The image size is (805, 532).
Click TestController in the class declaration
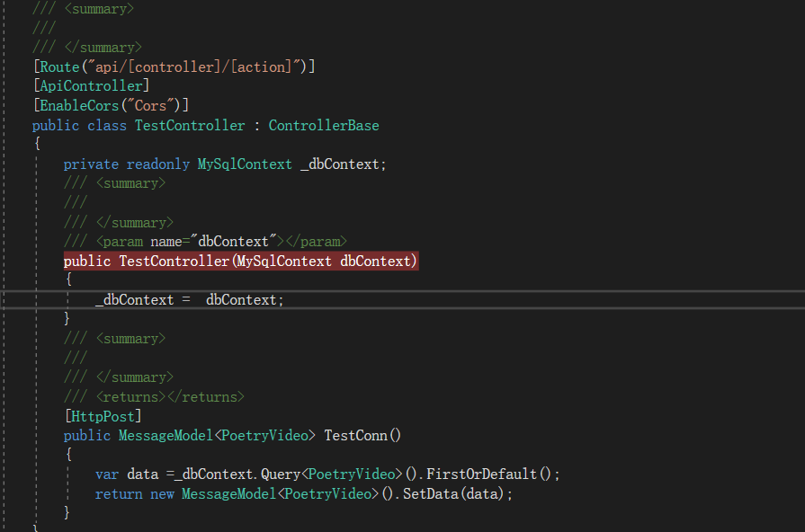pyautogui.click(x=190, y=125)
